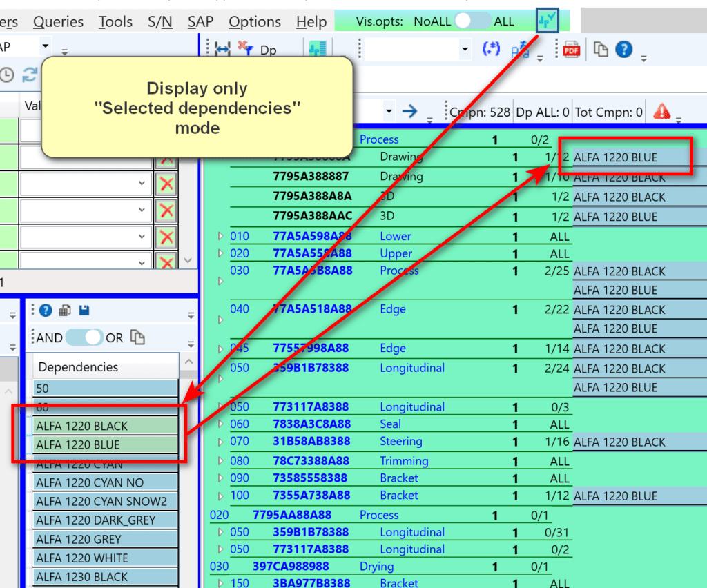The width and height of the screenshot is (707, 588).
Task: Click the highlighted Selected dependencies mode icon
Action: click(548, 20)
